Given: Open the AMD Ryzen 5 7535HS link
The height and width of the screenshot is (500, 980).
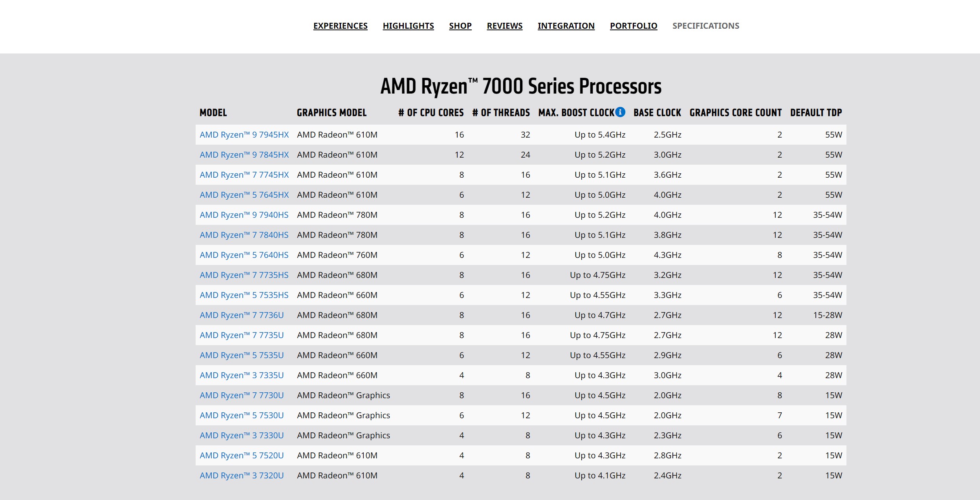Looking at the screenshot, I should click(x=244, y=295).
